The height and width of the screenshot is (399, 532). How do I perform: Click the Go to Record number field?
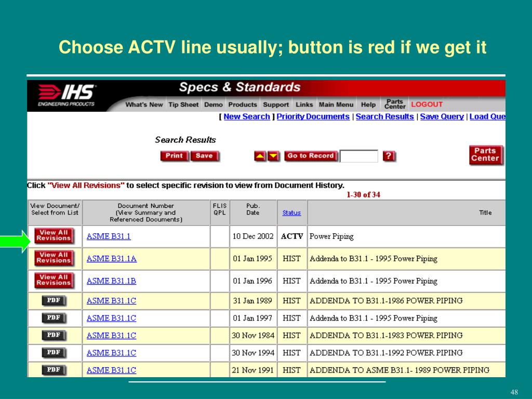coord(359,156)
